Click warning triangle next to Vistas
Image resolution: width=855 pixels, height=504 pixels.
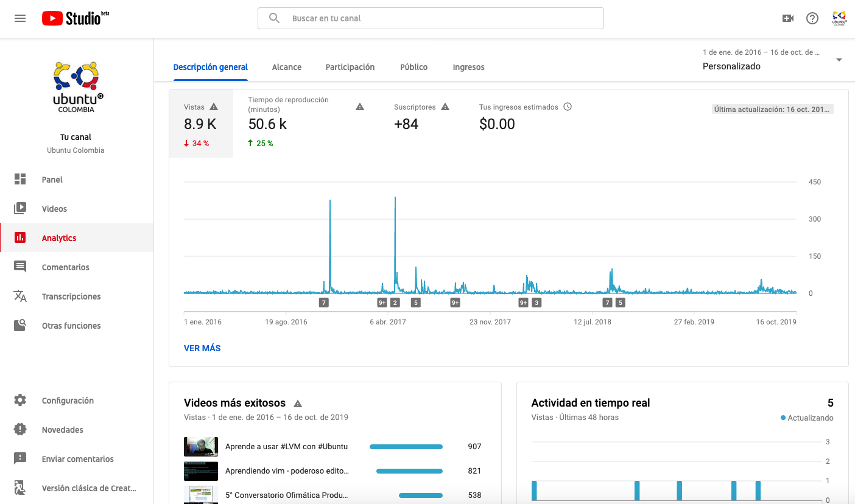214,107
